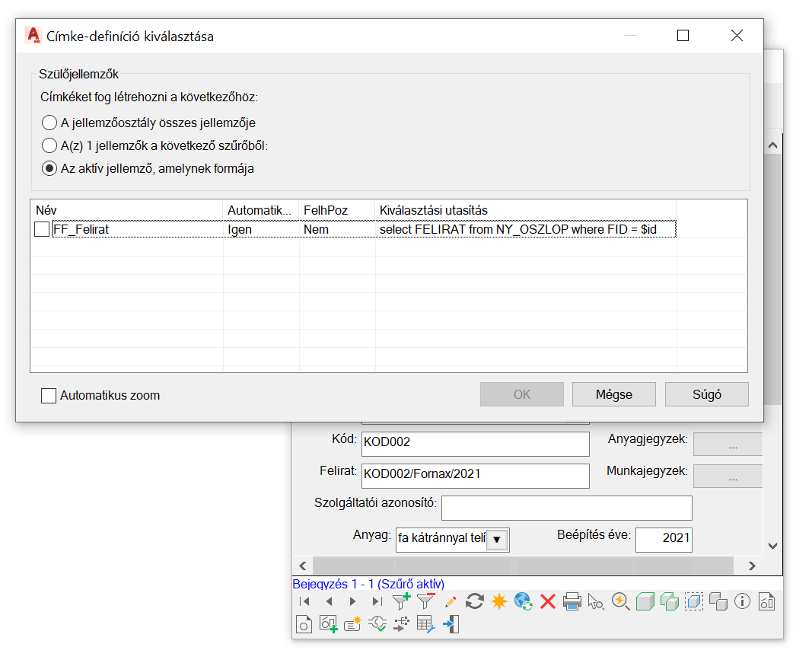
Task: Select 'A(z) 1 jellemzők a következő szűrőből' option
Action: click(49, 145)
